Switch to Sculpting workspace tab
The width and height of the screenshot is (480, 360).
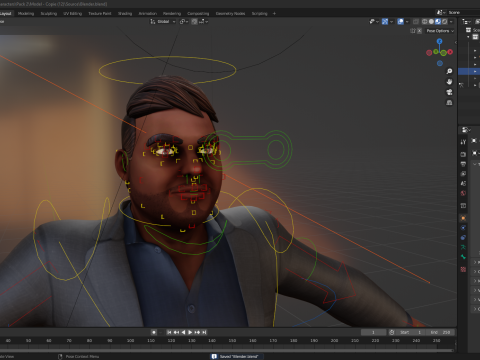click(49, 13)
